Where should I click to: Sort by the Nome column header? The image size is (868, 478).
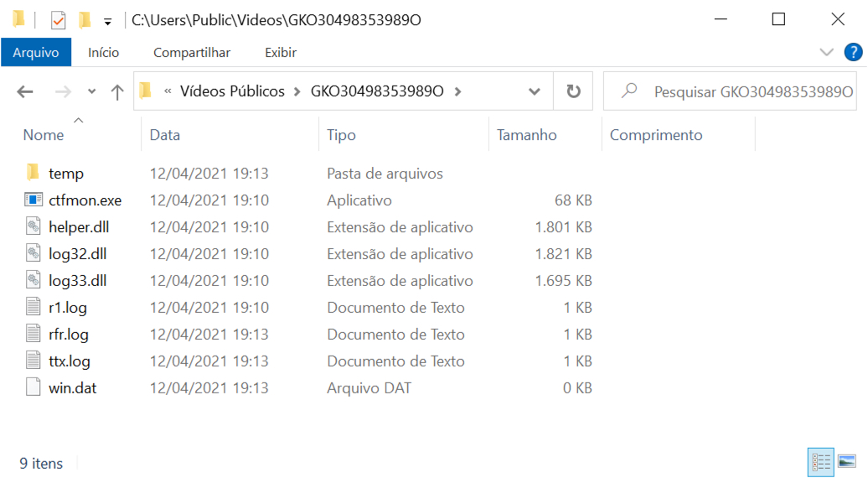pyautogui.click(x=44, y=134)
